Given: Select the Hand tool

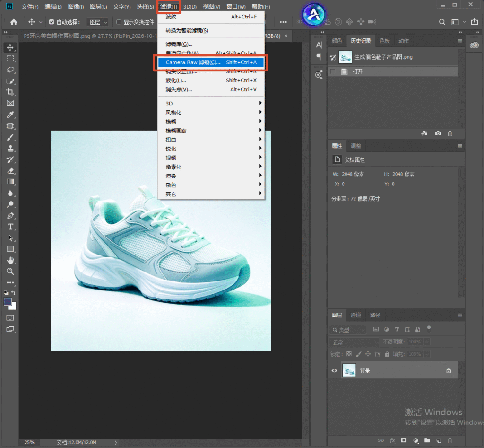Looking at the screenshot, I should [10, 260].
